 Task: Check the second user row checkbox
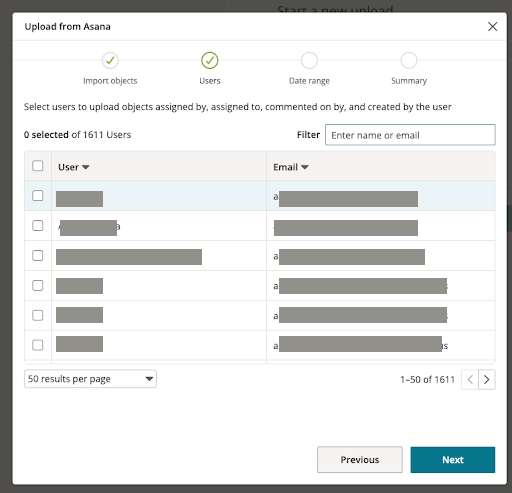pyautogui.click(x=38, y=226)
